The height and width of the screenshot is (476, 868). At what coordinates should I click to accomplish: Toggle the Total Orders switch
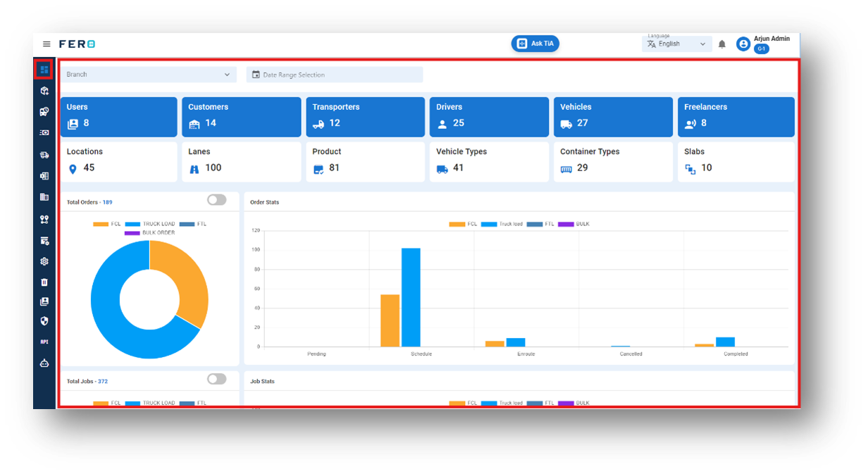pyautogui.click(x=216, y=200)
